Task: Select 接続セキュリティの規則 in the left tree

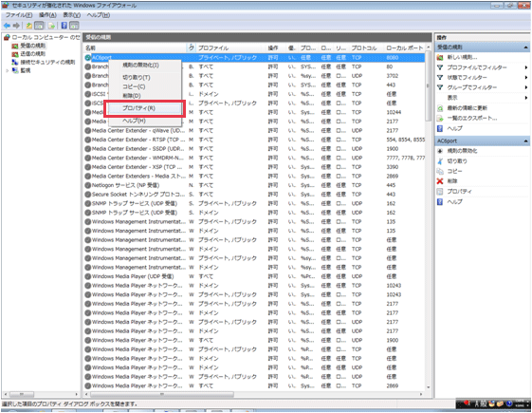Action: [47, 62]
